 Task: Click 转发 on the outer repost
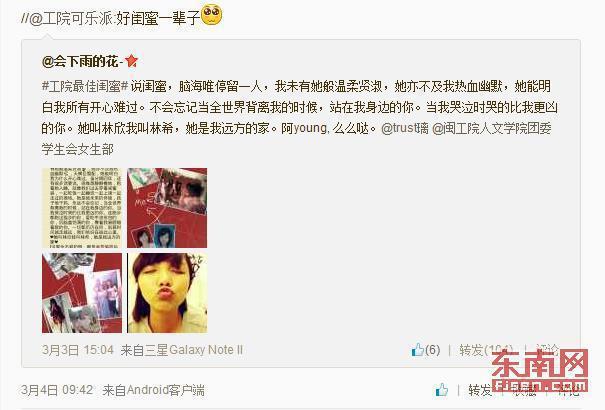coord(480,390)
